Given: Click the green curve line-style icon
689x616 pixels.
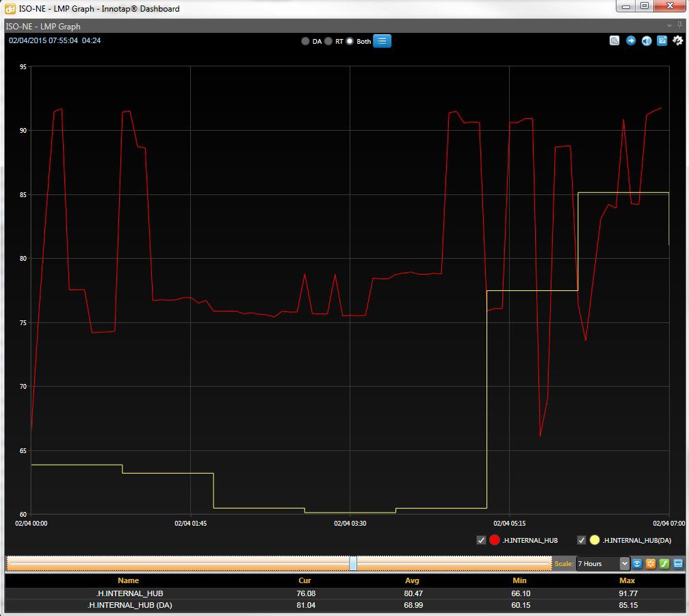Looking at the screenshot, I should pyautogui.click(x=664, y=563).
